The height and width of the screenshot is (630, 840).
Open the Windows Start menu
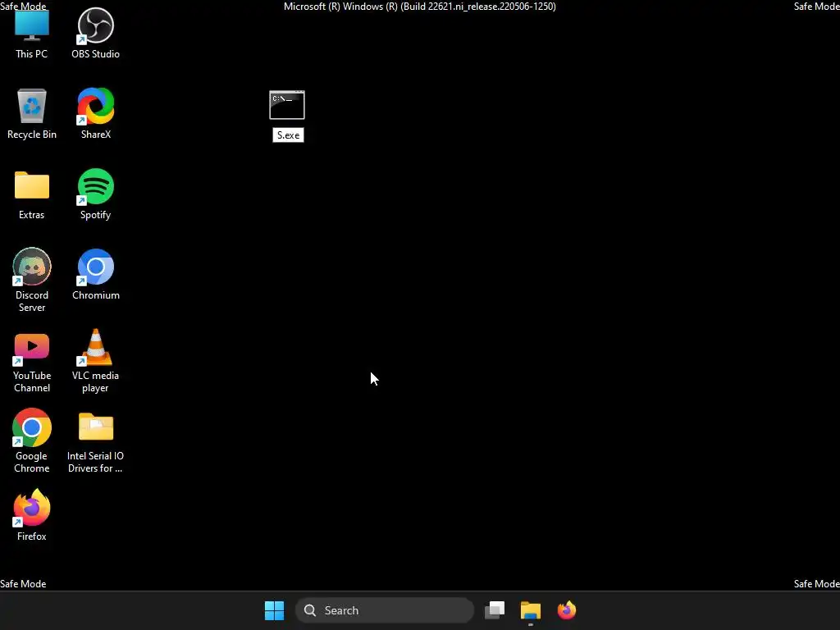(274, 610)
